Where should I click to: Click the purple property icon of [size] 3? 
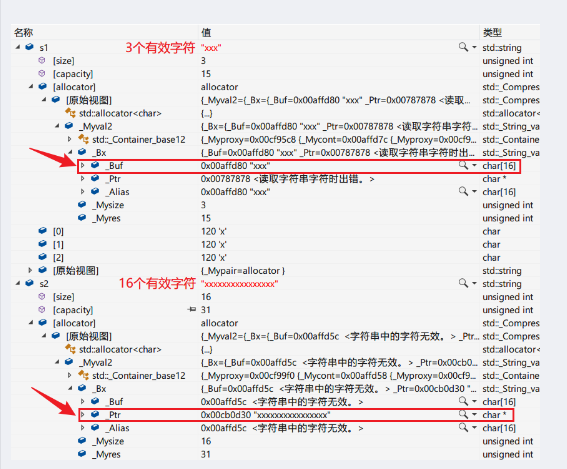42,60
